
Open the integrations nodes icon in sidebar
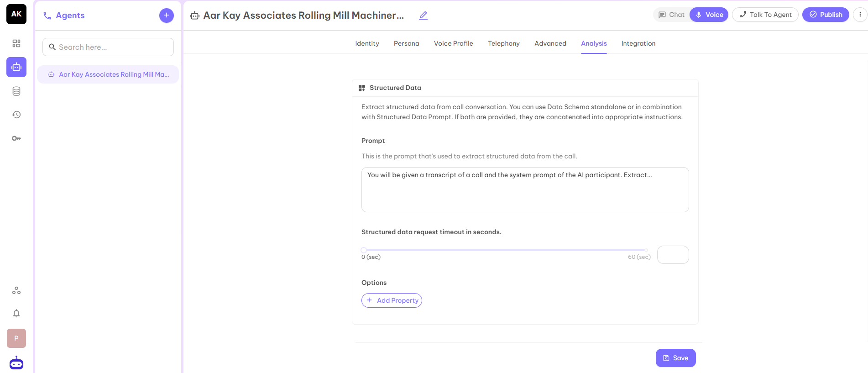pyautogui.click(x=16, y=290)
